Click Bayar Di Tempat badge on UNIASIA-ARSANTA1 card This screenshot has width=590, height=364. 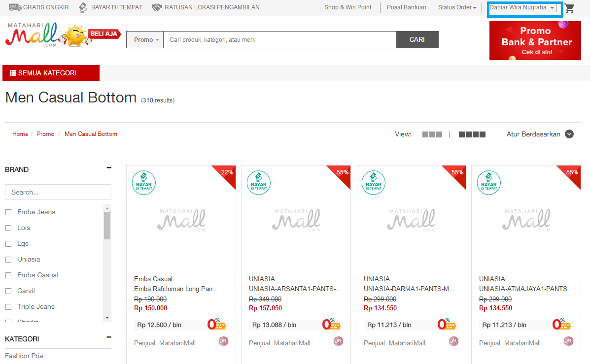point(258,183)
